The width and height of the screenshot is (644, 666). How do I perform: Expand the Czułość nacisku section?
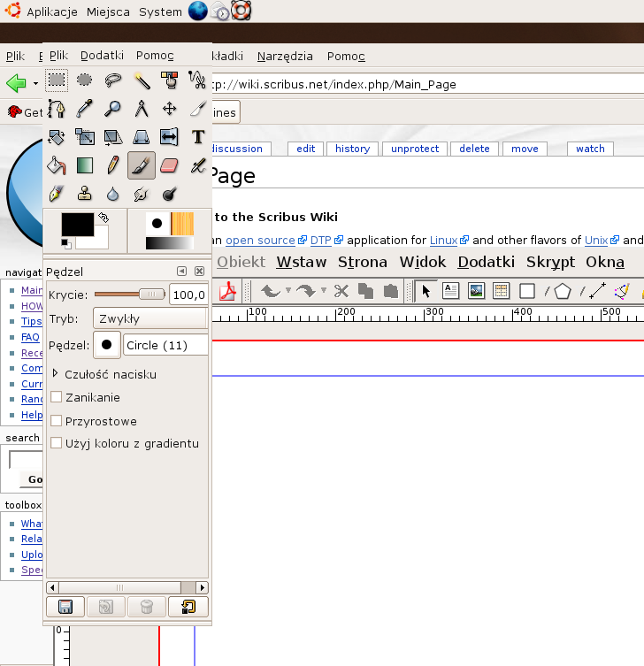[x=56, y=374]
